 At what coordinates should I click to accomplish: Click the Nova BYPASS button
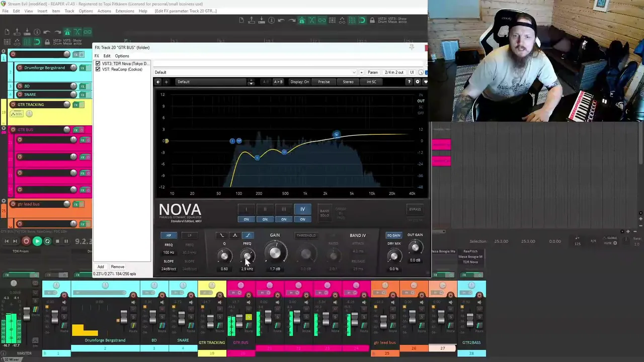[415, 209]
